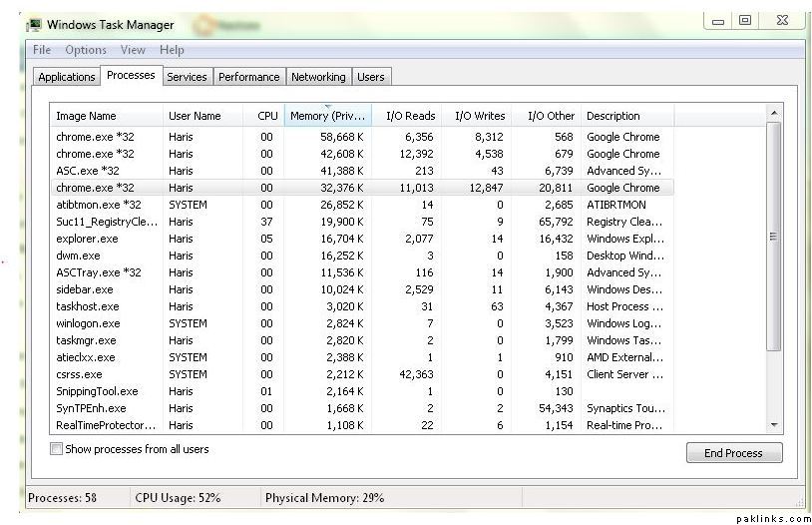Sort processes by CPU column
This screenshot has height=525, width=812.
(267, 116)
